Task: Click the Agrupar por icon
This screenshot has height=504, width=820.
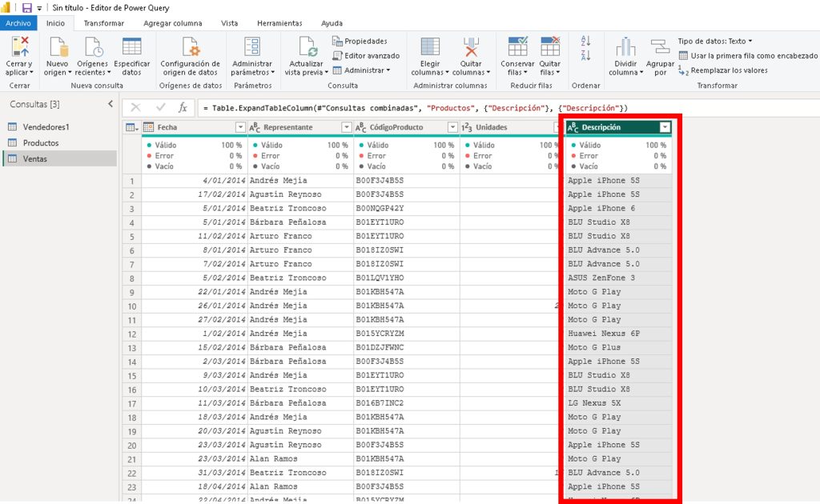Action: point(660,46)
